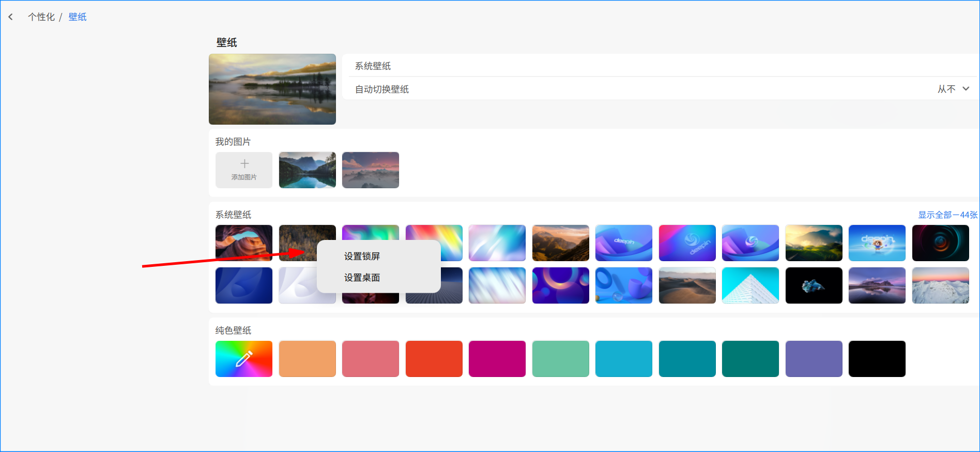Choose the purple mountain lake reflection wallpaper

[x=877, y=285]
